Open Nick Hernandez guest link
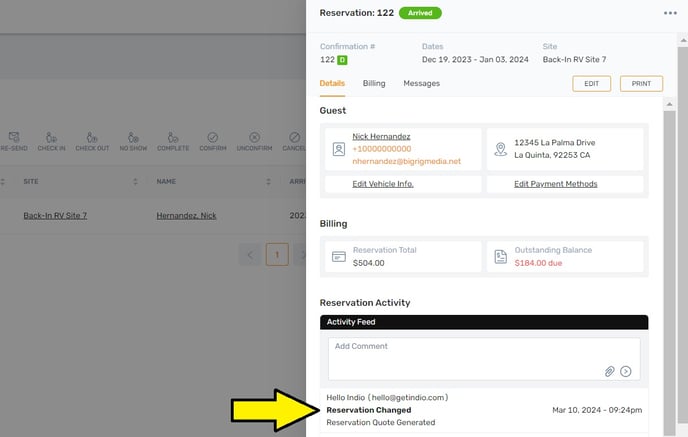The width and height of the screenshot is (688, 437). (x=381, y=136)
